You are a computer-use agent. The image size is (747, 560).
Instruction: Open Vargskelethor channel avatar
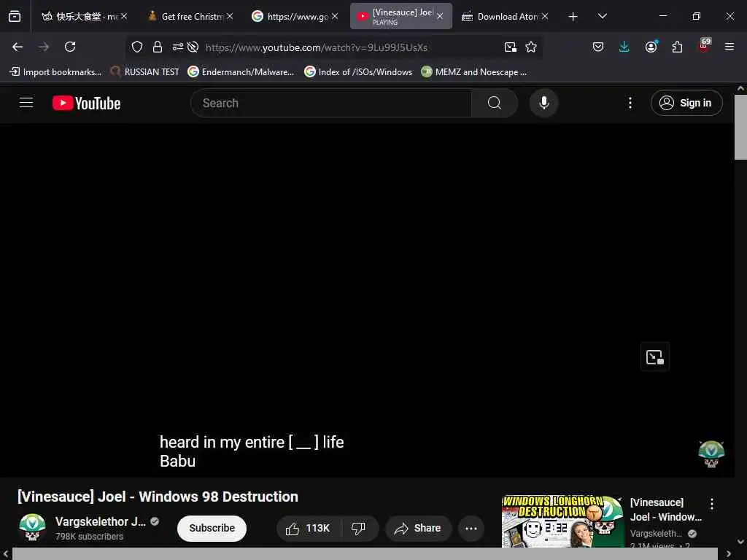[32, 527]
